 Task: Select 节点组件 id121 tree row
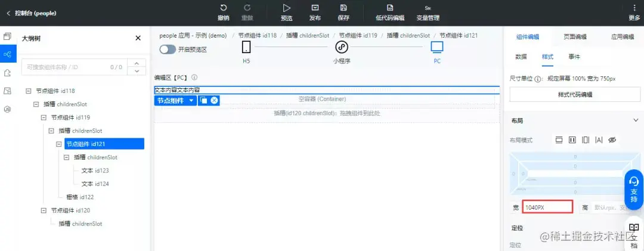[x=104, y=144]
